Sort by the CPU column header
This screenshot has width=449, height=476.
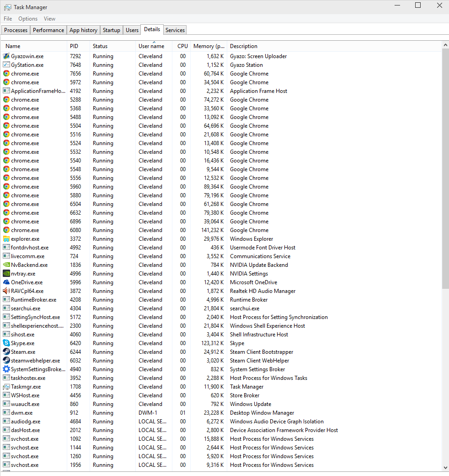click(x=182, y=46)
